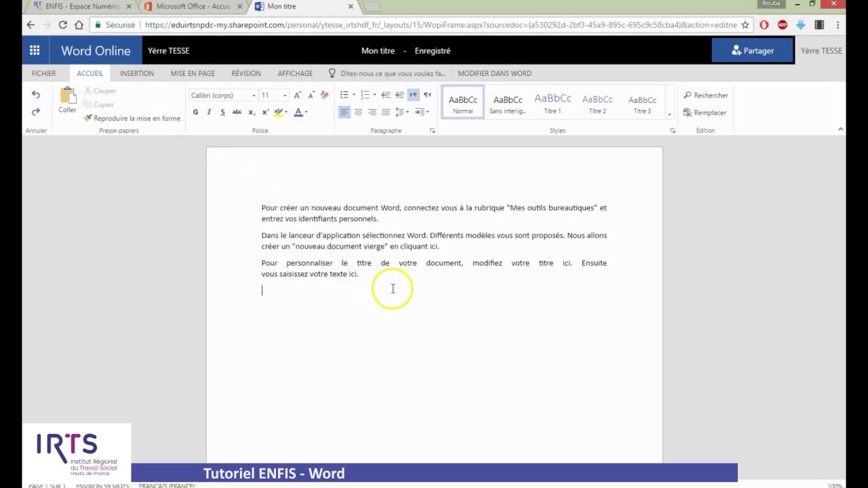Viewport: 868px width, 488px height.
Task: Switch to Microsoft Office browser tab
Action: click(x=193, y=7)
